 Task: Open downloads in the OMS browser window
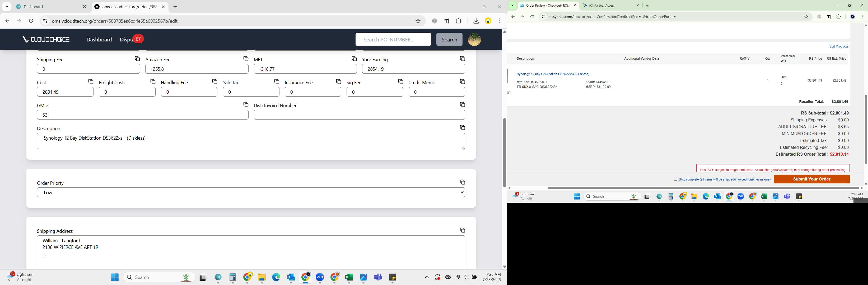[476, 21]
